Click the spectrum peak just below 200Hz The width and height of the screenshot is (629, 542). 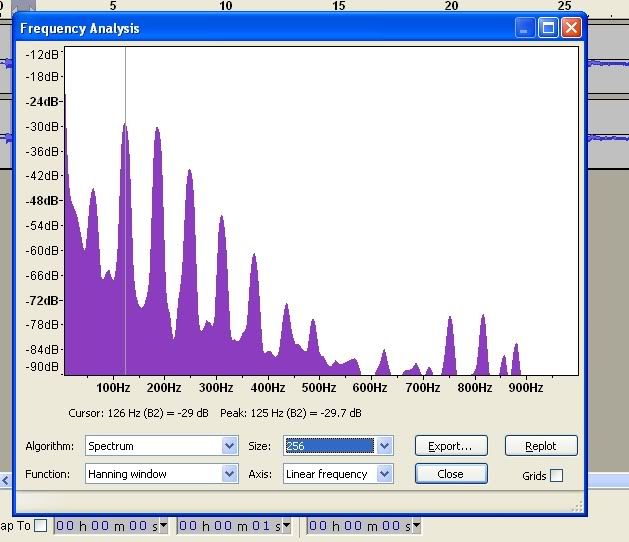tap(156, 135)
